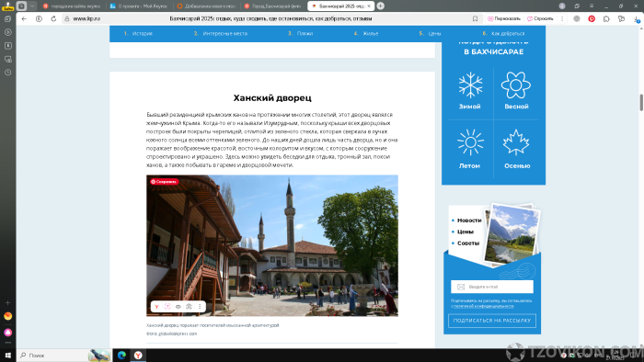
Task: Open the Pinterest extension icon
Action: pyautogui.click(x=592, y=19)
